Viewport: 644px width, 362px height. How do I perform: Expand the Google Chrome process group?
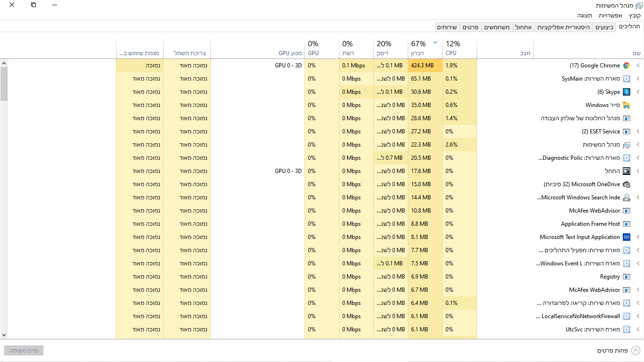pyautogui.click(x=638, y=66)
